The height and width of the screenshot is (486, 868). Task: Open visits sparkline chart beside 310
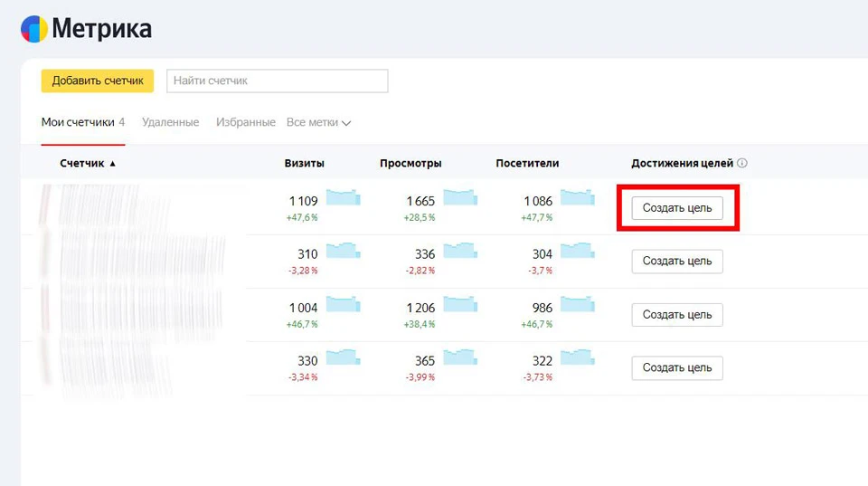pos(344,251)
